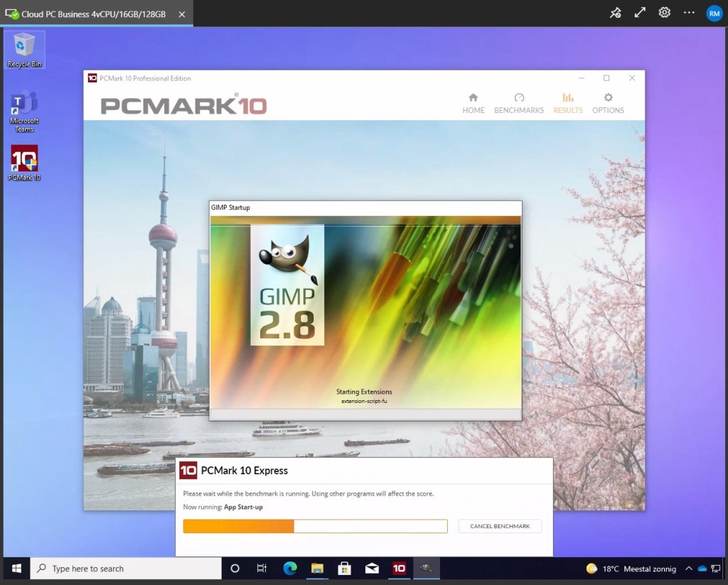Click the PCMark window title bar icon
This screenshot has width=728, height=585.
coord(92,78)
